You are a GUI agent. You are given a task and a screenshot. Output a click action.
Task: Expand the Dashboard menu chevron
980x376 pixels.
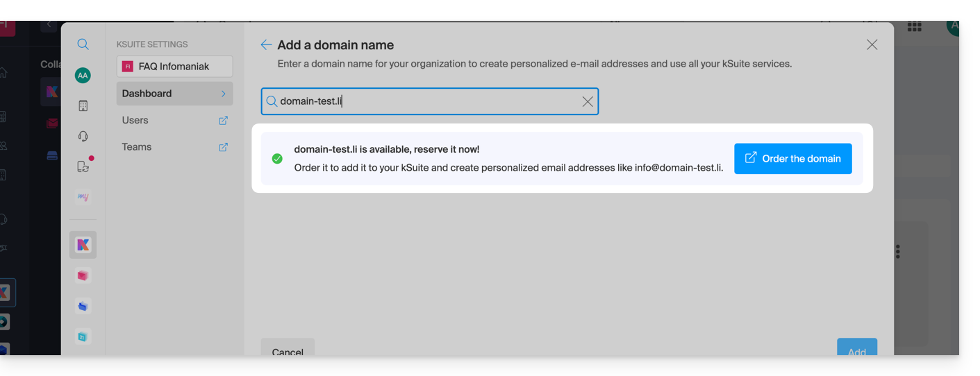(x=223, y=94)
